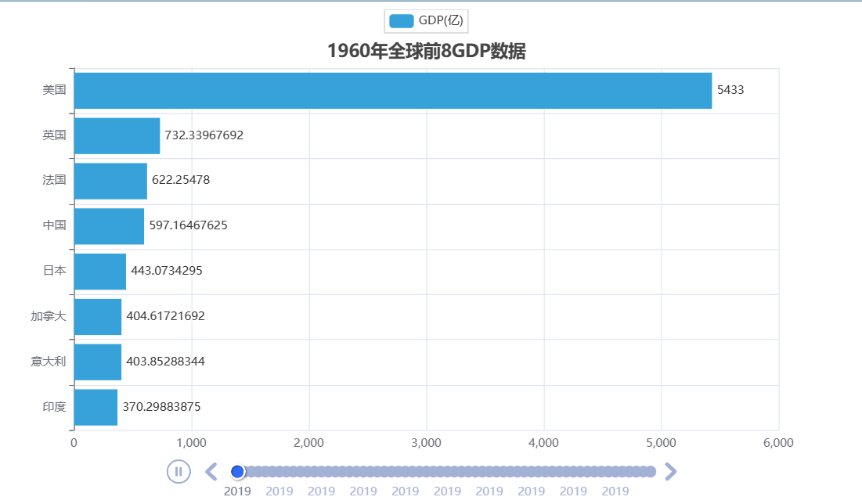Screen dimensions: 862x504
Task: Pause the timeline autoplay
Action: [179, 471]
